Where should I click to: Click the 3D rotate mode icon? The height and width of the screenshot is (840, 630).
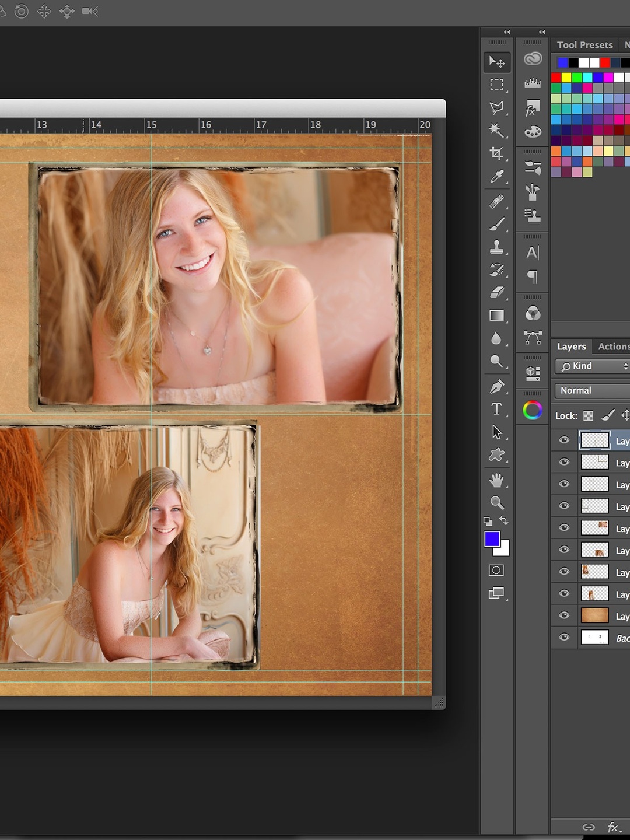coord(22,11)
